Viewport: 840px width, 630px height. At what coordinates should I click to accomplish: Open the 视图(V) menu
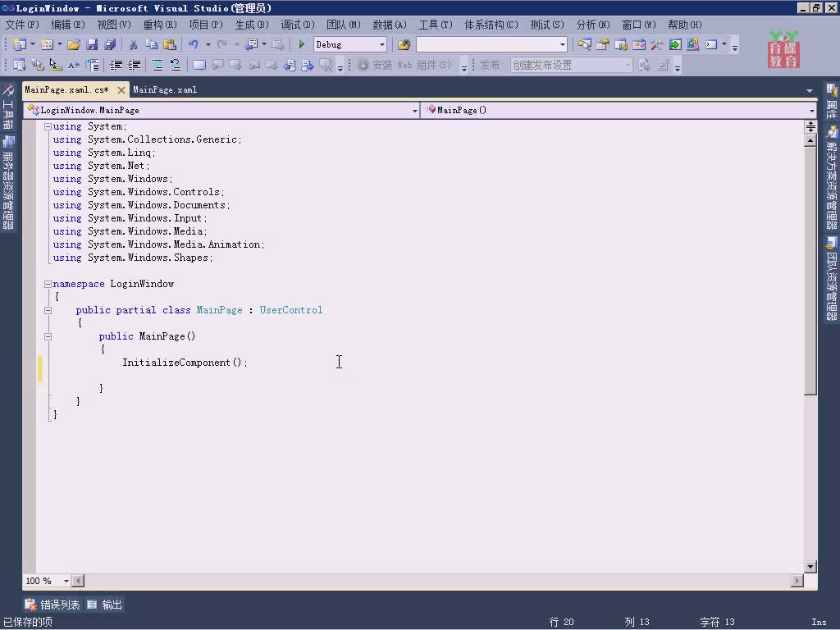click(113, 25)
